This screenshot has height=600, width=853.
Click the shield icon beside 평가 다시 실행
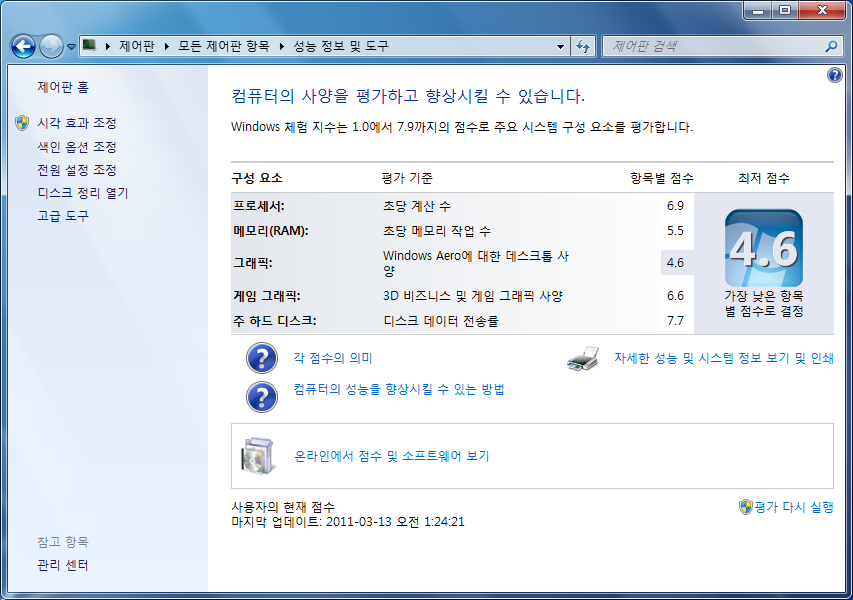click(x=745, y=507)
